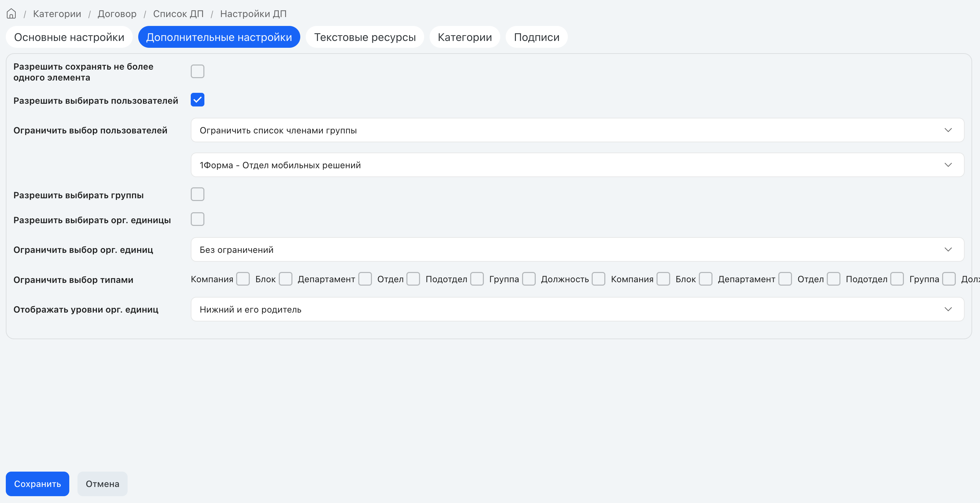The image size is (980, 503).
Task: Tick the first Подотдел type checkbox
Action: (477, 279)
